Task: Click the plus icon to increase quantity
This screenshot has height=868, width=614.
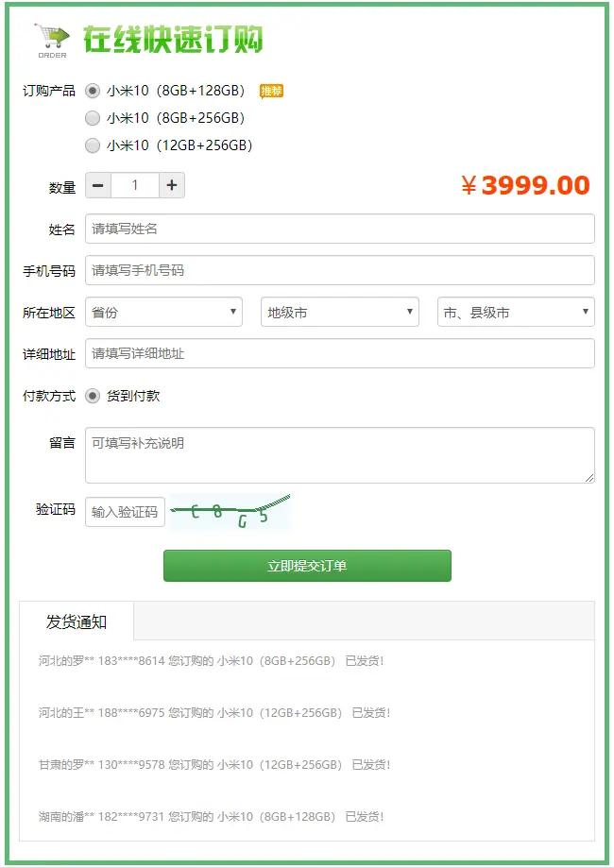Action: click(x=172, y=185)
